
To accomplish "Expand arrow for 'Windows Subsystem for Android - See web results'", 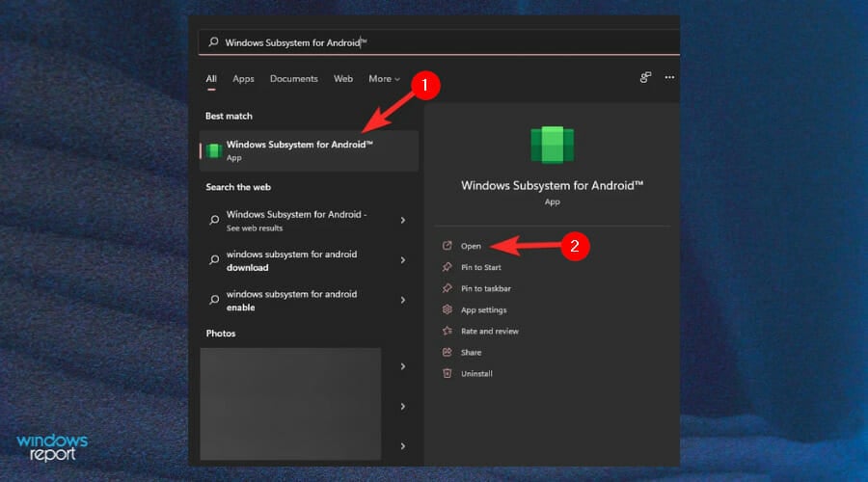I will 402,220.
